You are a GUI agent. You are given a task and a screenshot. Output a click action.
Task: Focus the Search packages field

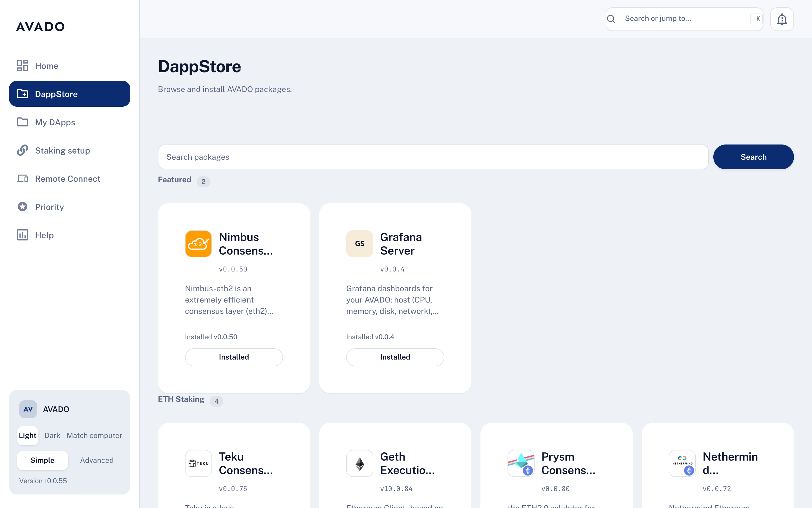coord(433,157)
